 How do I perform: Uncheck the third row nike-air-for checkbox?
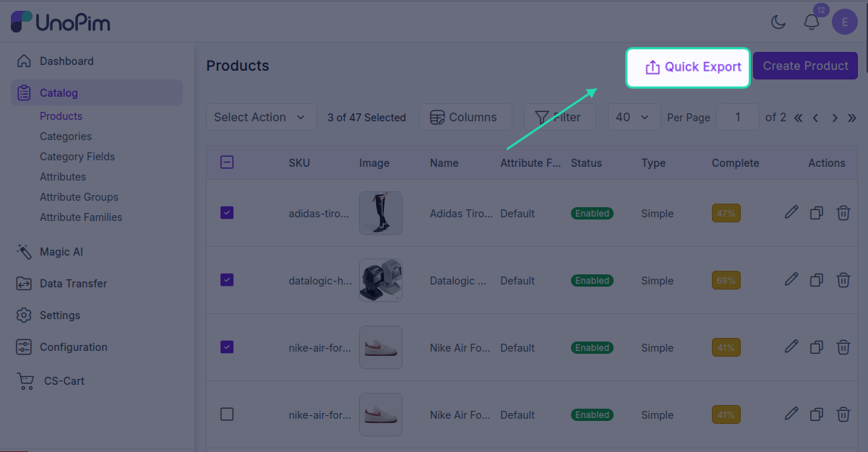[x=227, y=347]
